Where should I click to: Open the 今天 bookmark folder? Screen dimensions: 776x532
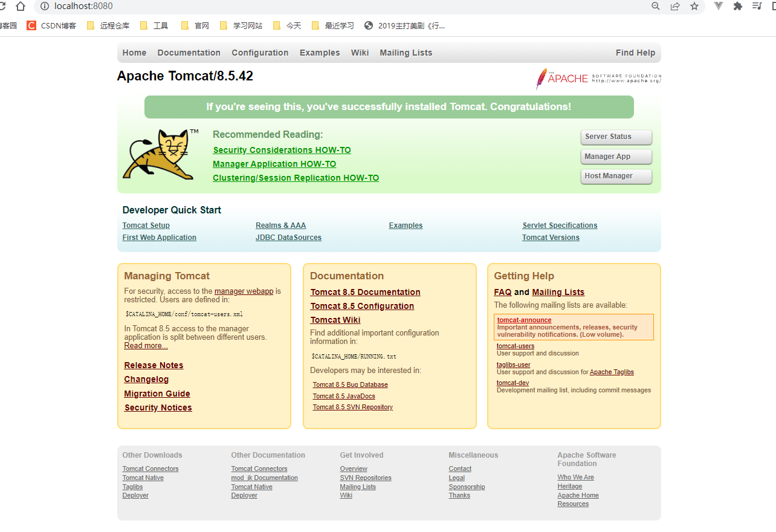tap(287, 25)
